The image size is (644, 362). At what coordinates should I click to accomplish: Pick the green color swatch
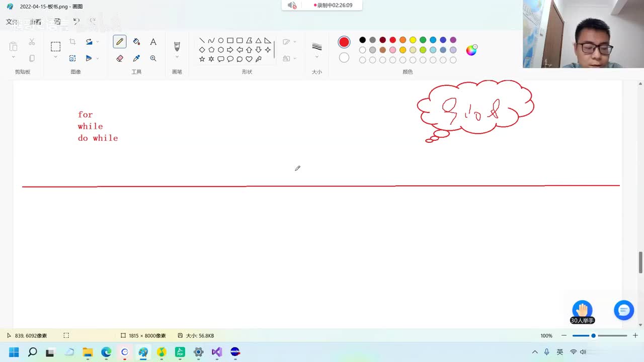click(423, 40)
